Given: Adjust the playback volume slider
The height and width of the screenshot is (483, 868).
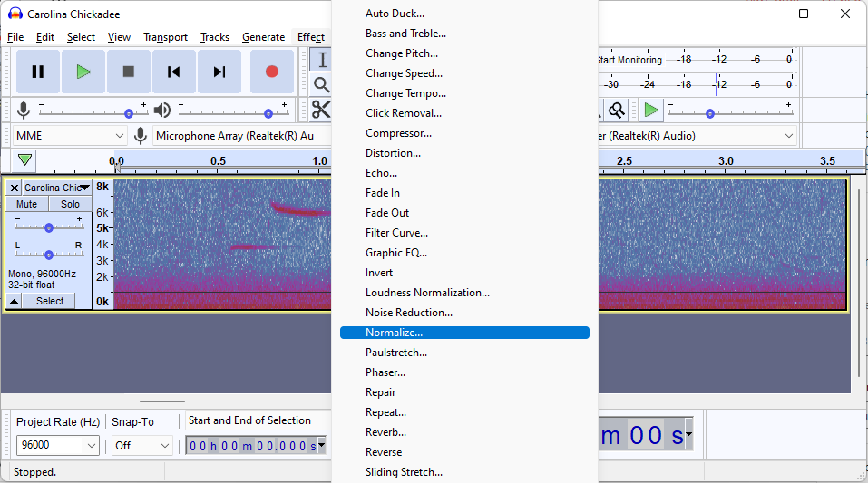Looking at the screenshot, I should pos(233,112).
